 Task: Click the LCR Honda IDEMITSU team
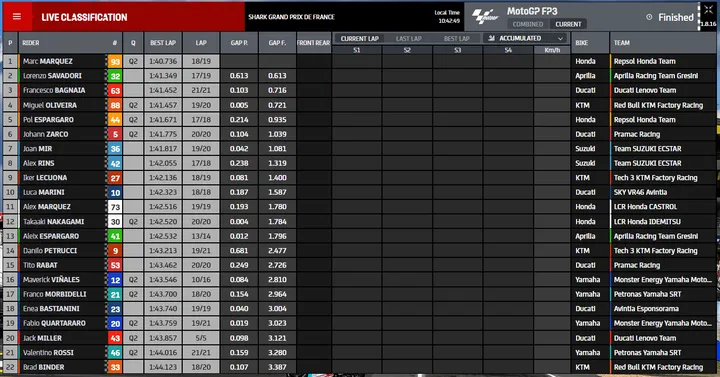[647, 221]
